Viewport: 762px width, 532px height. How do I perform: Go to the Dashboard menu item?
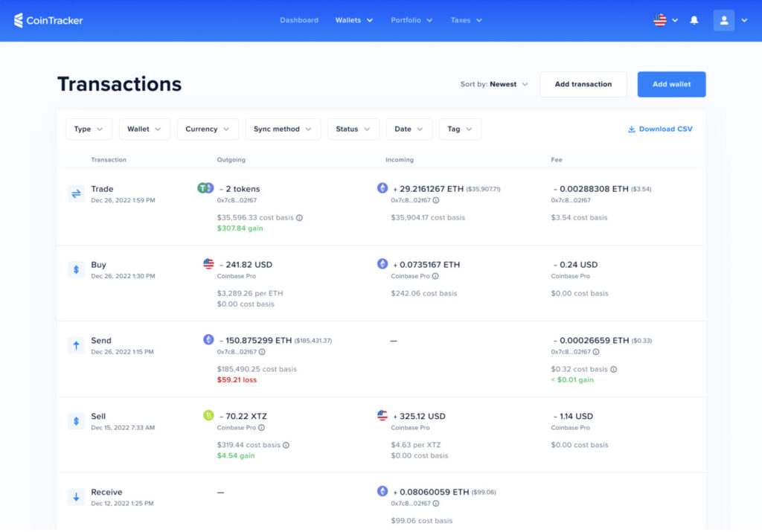[299, 20]
